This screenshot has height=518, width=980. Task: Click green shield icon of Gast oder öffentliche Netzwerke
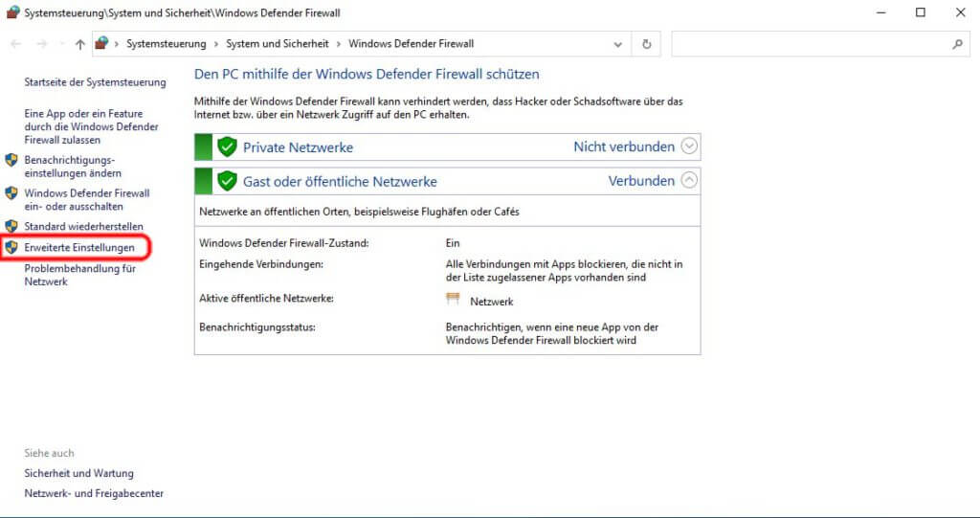coord(227,181)
